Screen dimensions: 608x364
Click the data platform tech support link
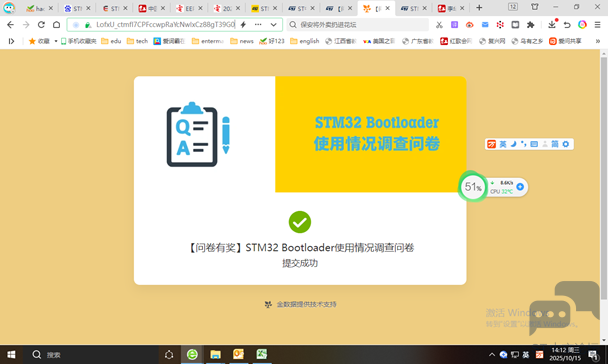click(x=301, y=304)
